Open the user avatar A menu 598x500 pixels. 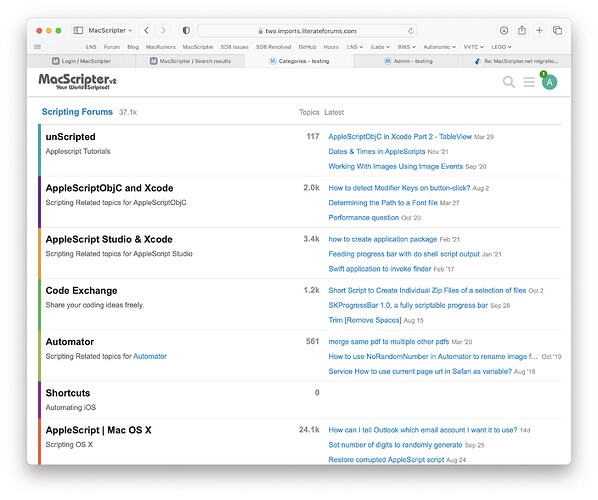549,82
